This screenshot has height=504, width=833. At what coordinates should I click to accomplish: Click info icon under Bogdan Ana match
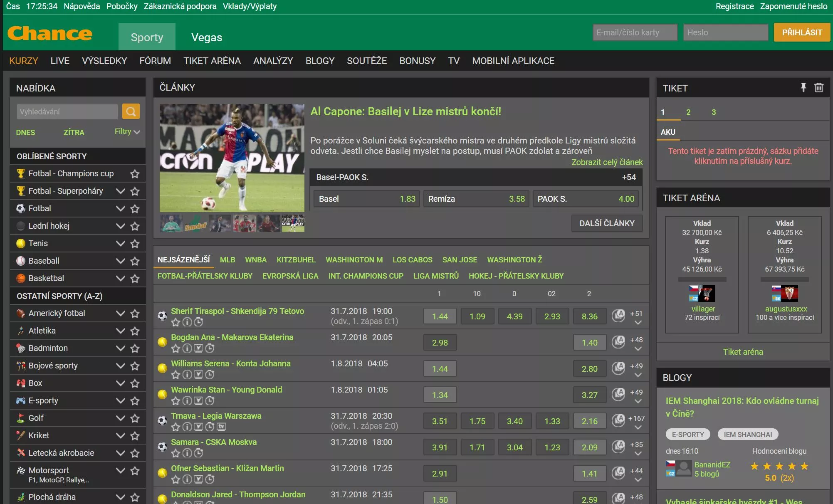[x=187, y=348]
